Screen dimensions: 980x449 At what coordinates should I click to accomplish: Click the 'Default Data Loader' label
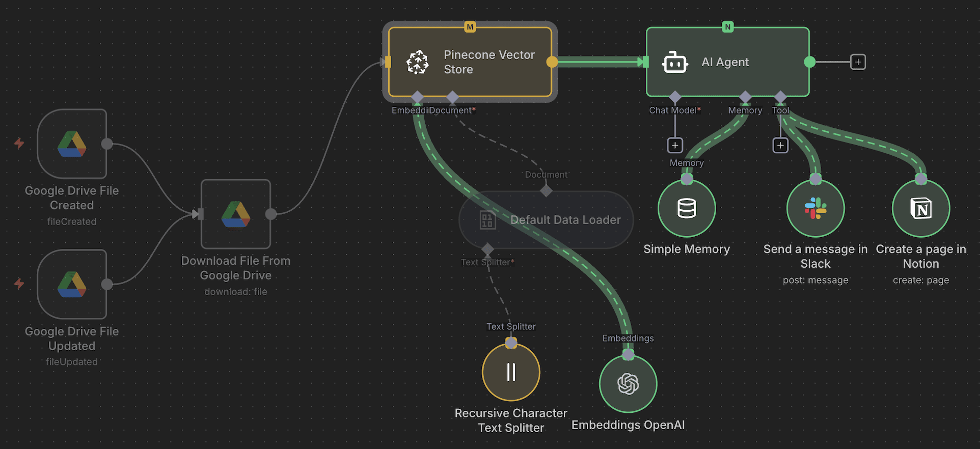[x=565, y=220]
